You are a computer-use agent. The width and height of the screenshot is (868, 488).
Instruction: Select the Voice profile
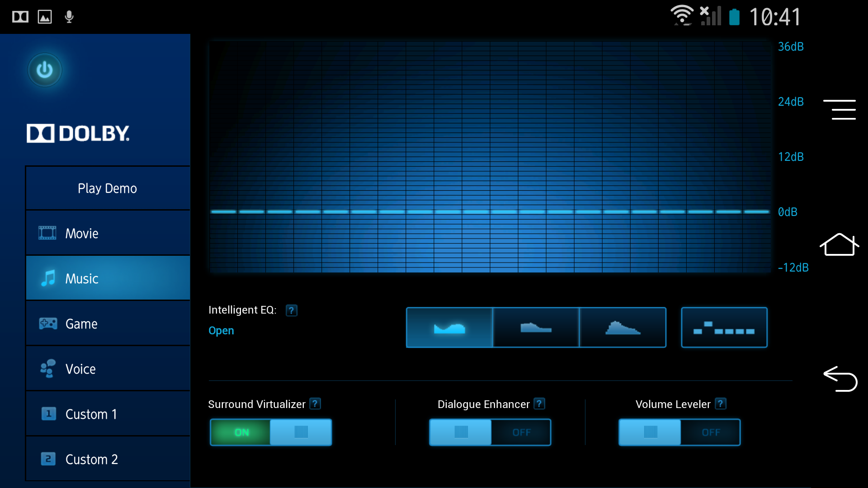point(108,369)
